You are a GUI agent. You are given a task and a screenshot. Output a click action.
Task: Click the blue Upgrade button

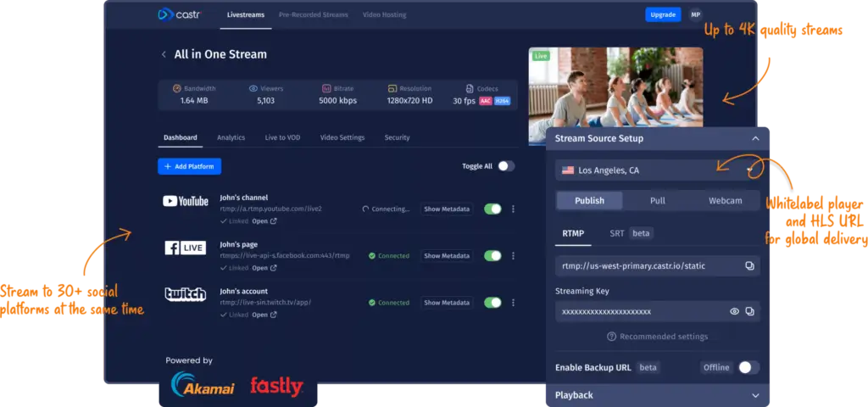click(663, 15)
